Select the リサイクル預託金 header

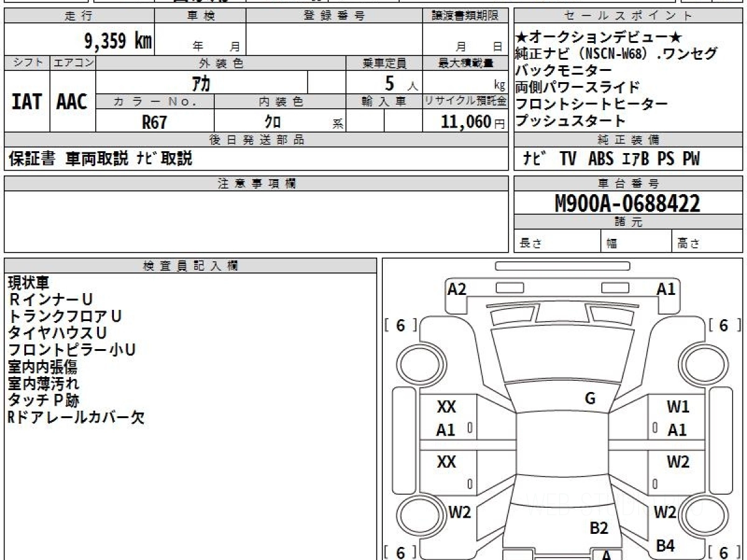(x=466, y=101)
